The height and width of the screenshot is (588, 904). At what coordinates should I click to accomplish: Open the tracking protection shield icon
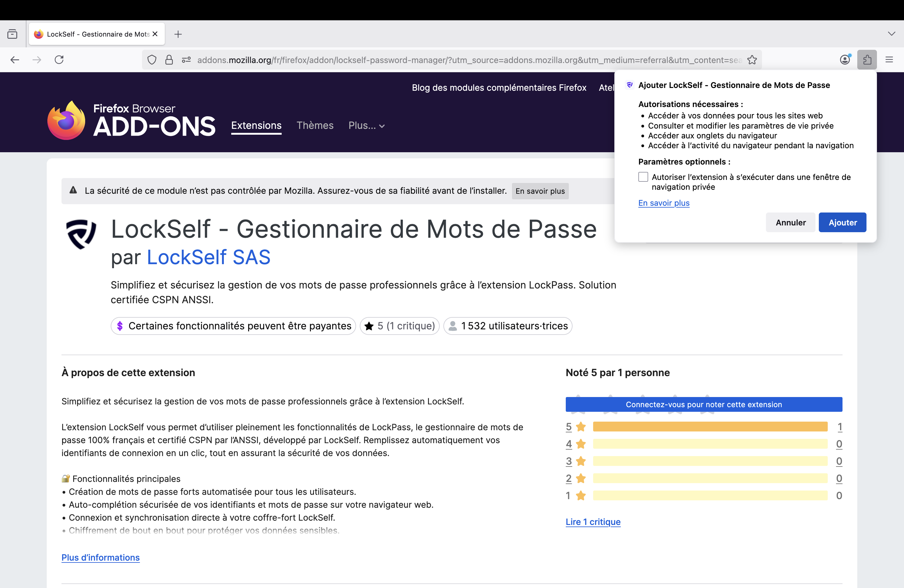pyautogui.click(x=152, y=60)
